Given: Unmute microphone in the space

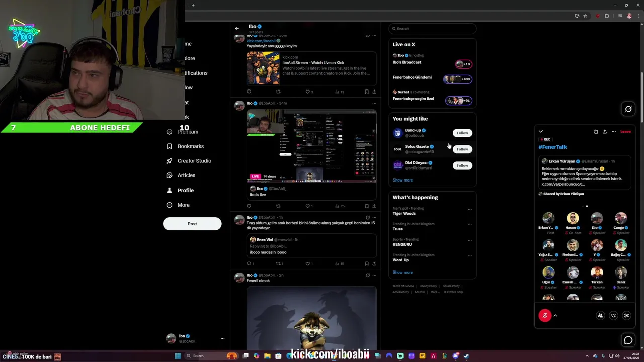Looking at the screenshot, I should click(545, 315).
